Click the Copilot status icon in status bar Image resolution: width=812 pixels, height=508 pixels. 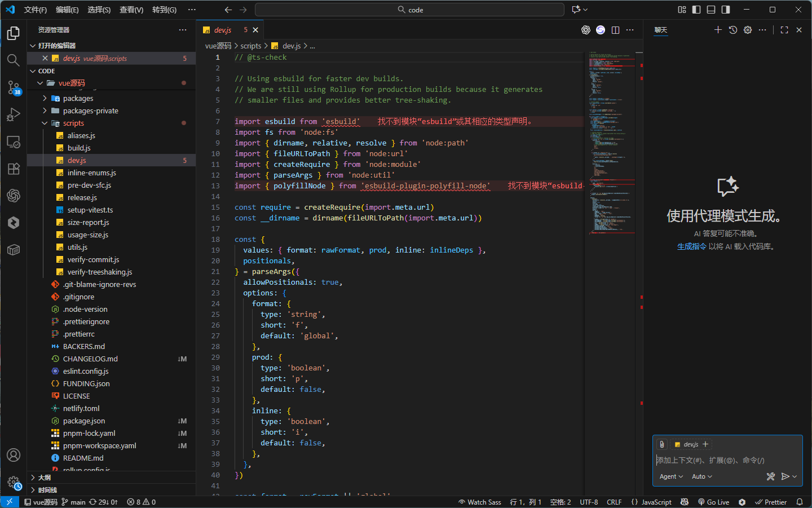tap(685, 502)
